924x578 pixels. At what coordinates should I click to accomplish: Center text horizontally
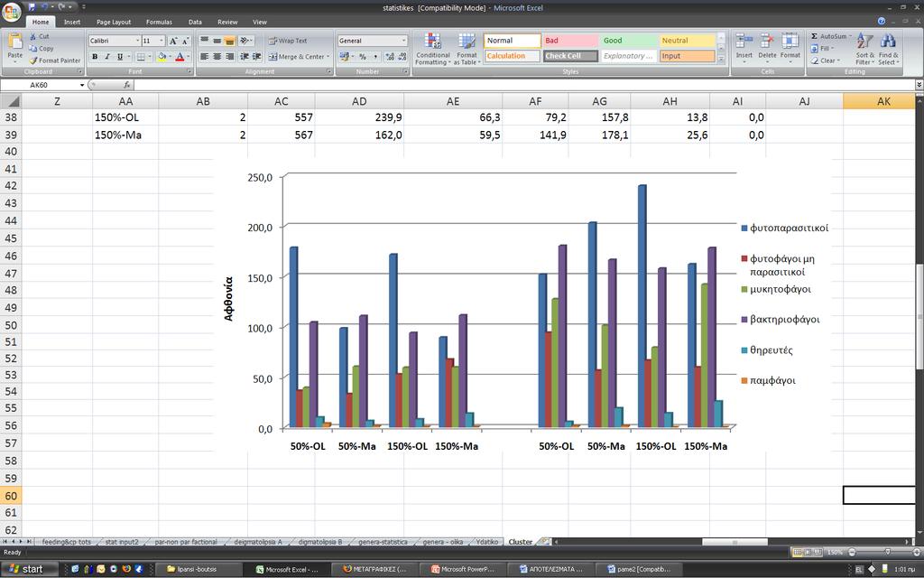click(217, 57)
